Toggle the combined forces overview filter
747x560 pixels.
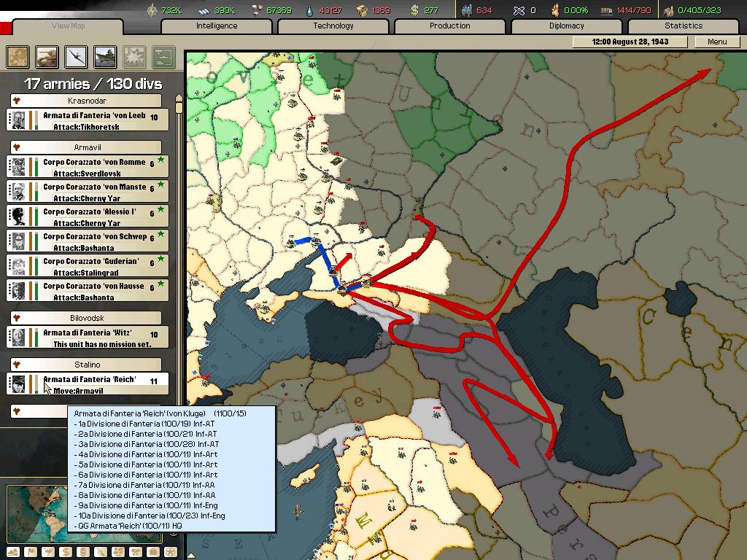pyautogui.click(x=163, y=56)
